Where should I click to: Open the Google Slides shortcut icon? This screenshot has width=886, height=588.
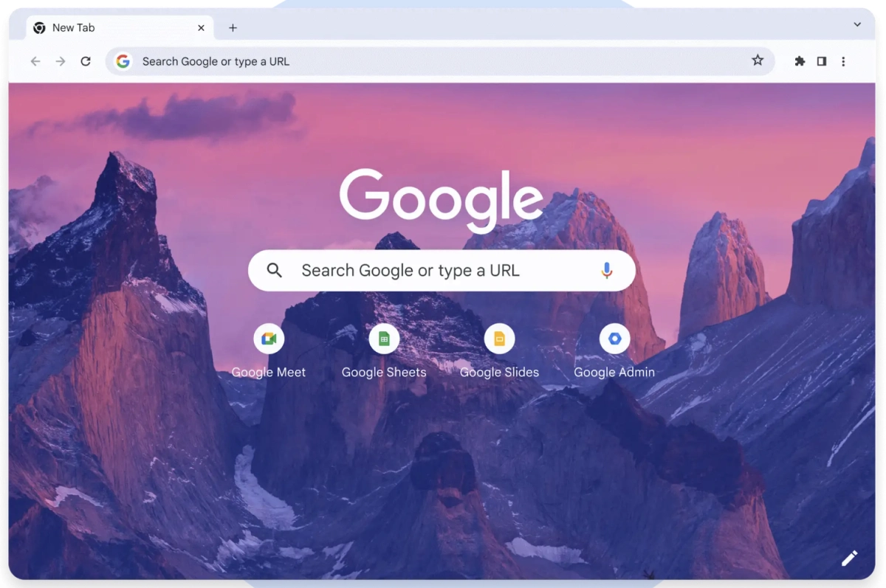499,339
